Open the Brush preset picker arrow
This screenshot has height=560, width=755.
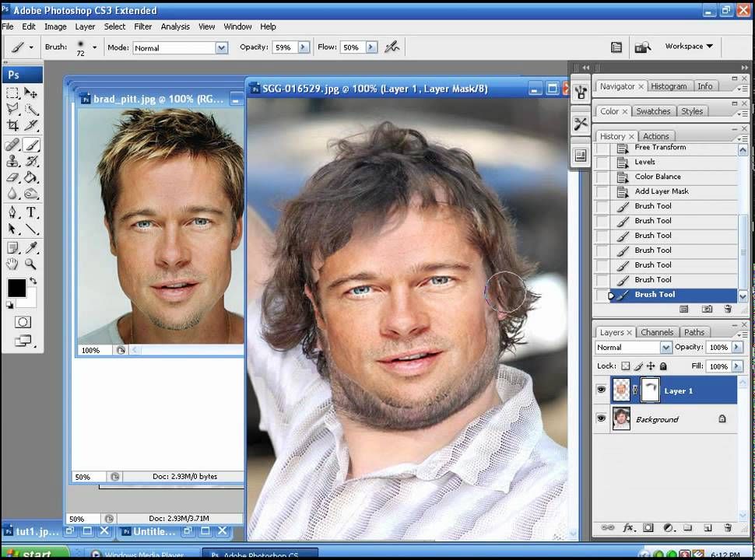click(94, 47)
